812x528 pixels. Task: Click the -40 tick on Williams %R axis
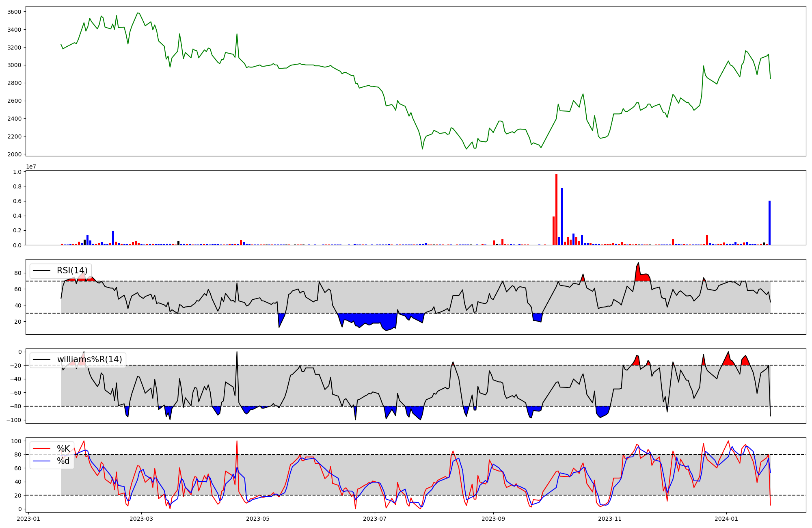click(15, 379)
